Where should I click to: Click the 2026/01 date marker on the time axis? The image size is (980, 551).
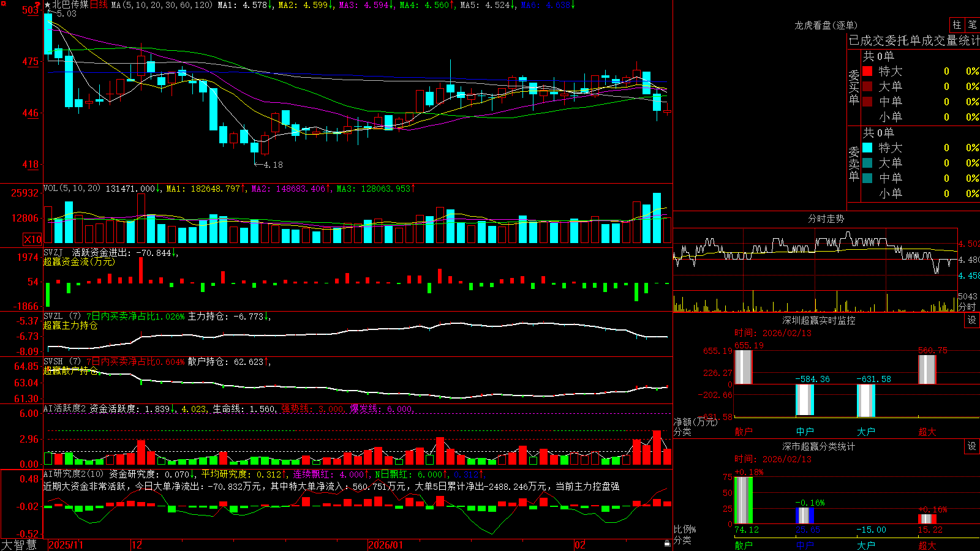386,545
